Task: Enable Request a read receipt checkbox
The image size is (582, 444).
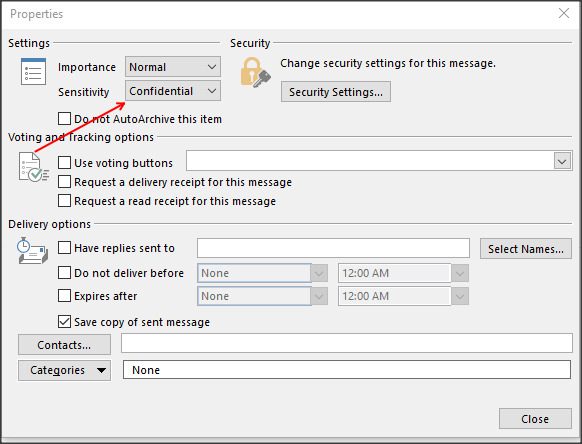Action: click(65, 201)
